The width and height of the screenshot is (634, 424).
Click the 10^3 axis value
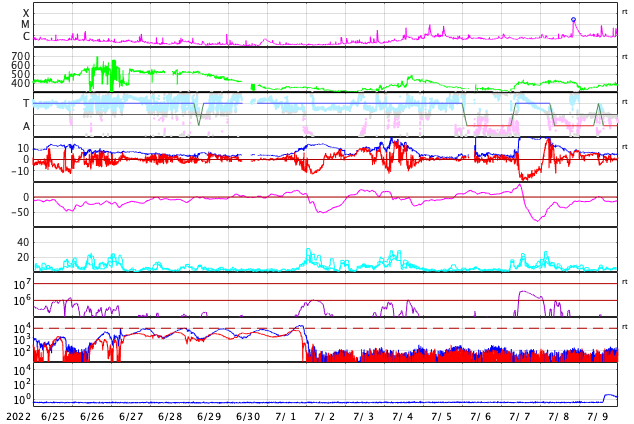click(22, 340)
